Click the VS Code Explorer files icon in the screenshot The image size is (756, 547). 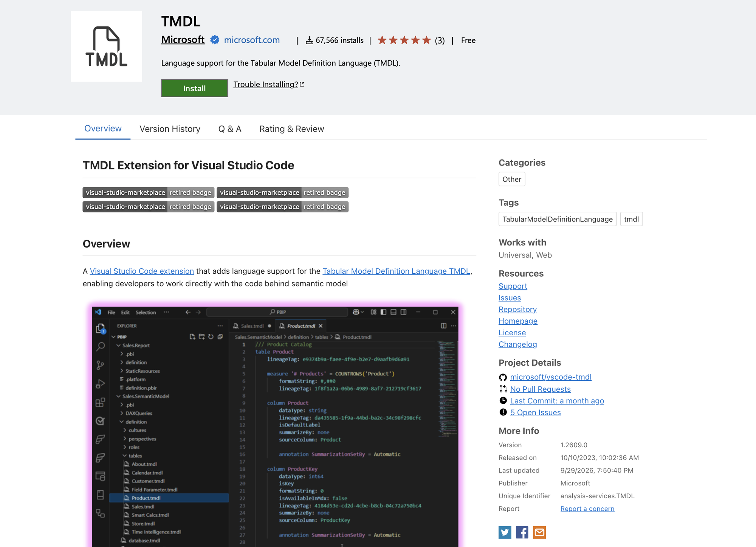coord(100,328)
